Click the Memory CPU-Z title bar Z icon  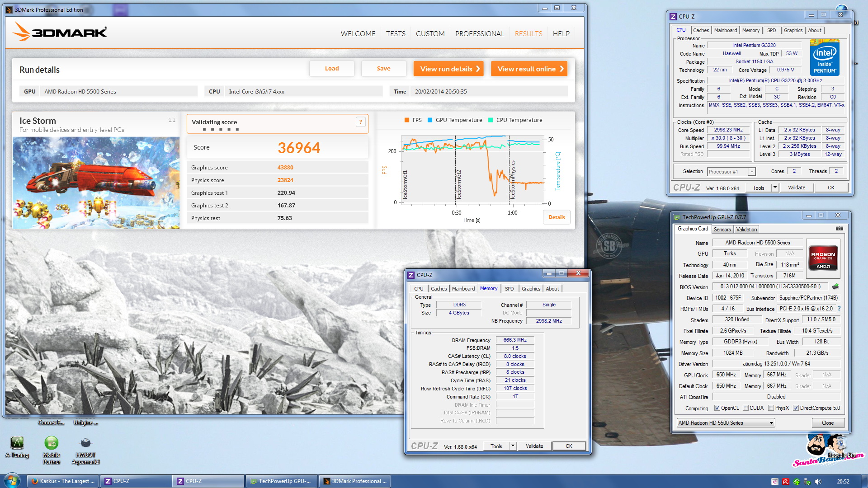pyautogui.click(x=411, y=275)
